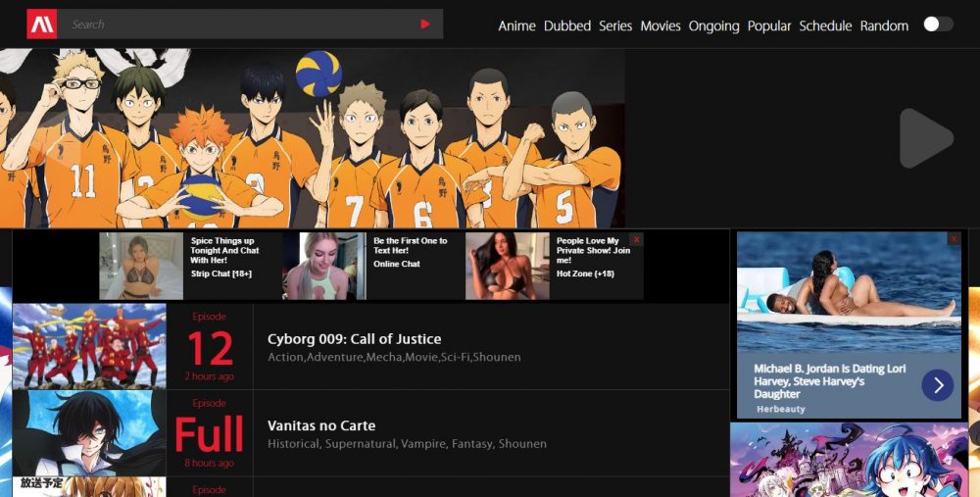980x497 pixels.
Task: Click the '2 hours ago' timestamp
Action: 210,376
